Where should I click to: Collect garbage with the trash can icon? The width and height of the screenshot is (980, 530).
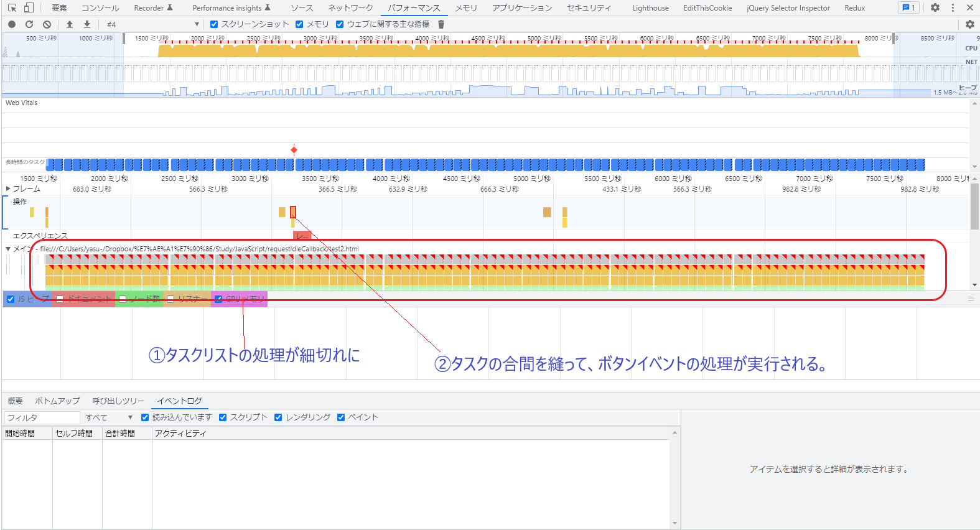[441, 24]
